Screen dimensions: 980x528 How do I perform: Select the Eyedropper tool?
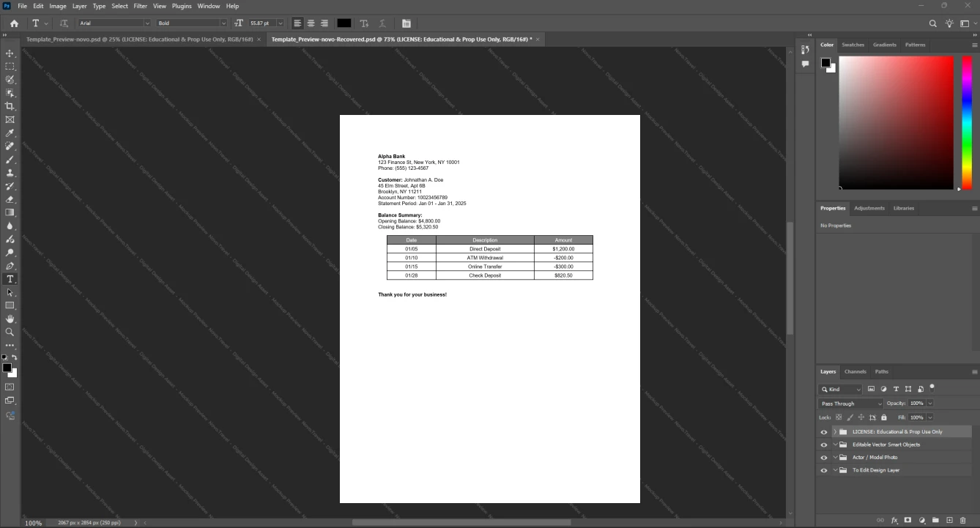[x=10, y=133]
